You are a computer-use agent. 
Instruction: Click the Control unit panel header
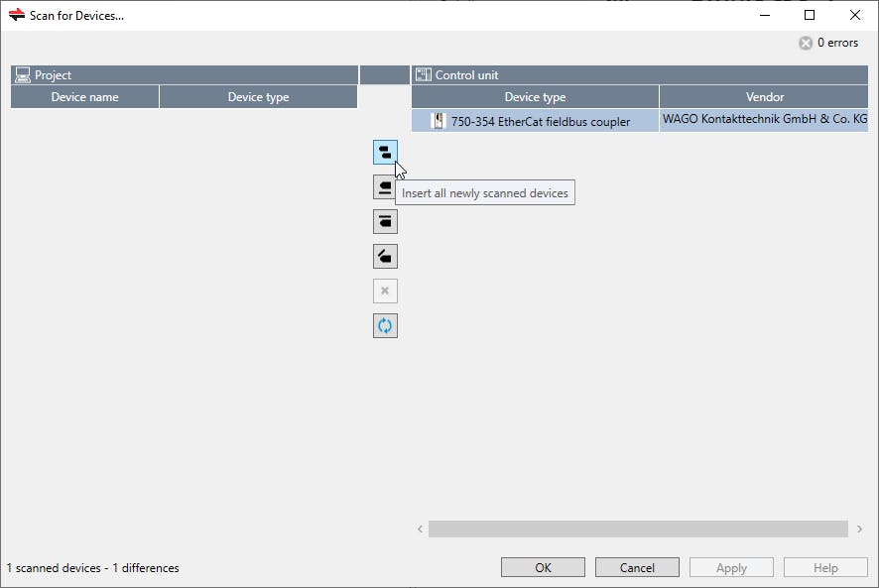(x=640, y=75)
